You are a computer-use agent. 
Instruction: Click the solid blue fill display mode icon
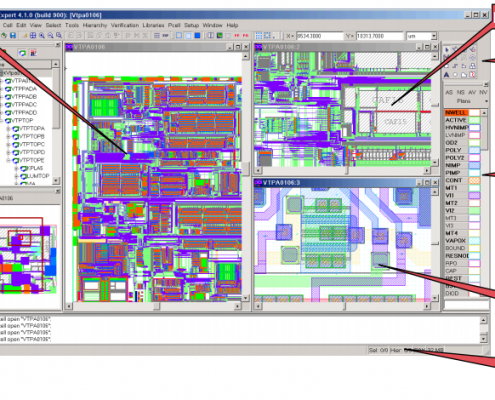[x=197, y=35]
